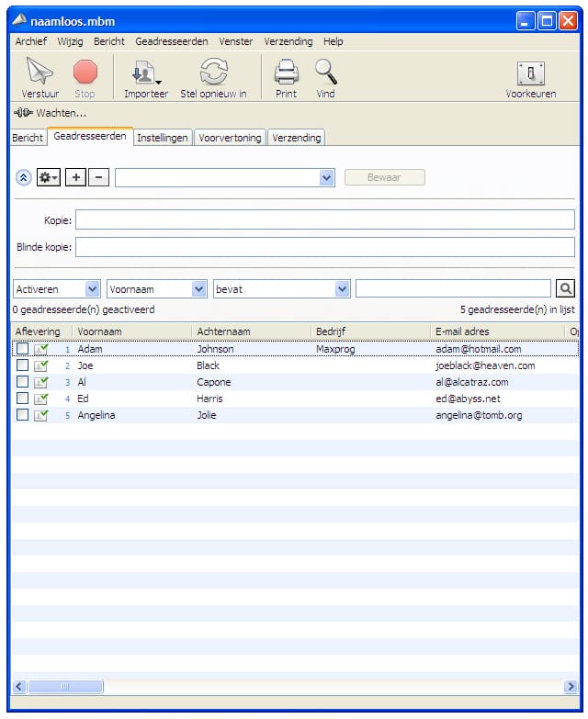Open Vind magnifier in toolbar
Viewport: 588px width, 719px height.
click(325, 72)
